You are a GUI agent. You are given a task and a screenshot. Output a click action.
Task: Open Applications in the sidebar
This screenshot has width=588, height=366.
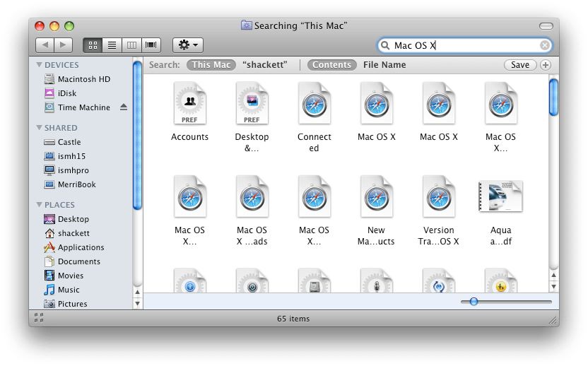[81, 247]
